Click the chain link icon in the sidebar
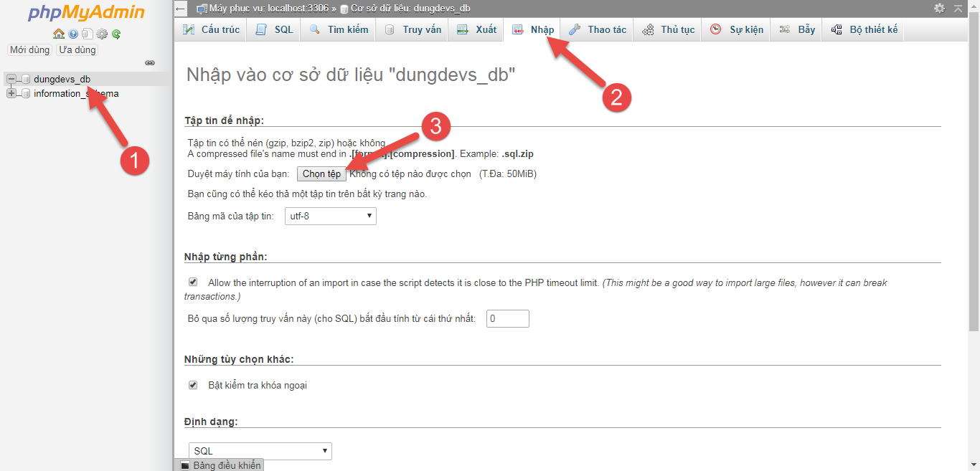 pos(150,63)
